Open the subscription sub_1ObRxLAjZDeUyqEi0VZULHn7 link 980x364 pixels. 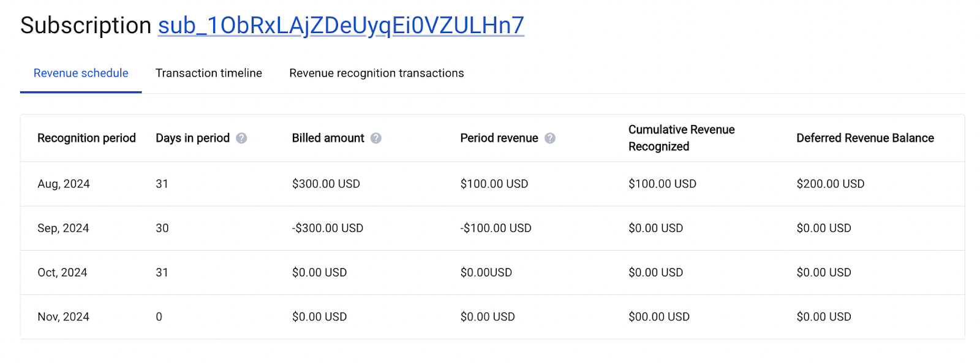341,25
